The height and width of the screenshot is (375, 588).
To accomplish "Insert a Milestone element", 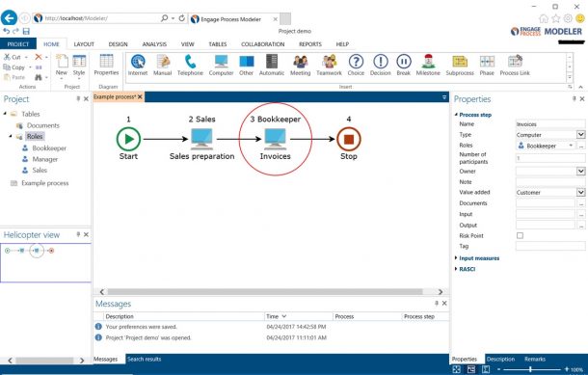I will tap(428, 66).
